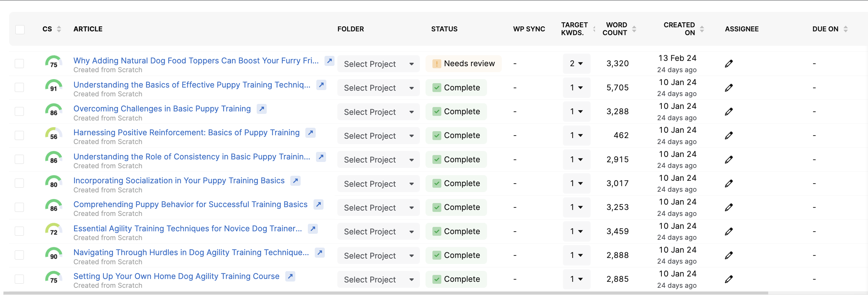Check the box for Effective Puppy Training Techniques article
The width and height of the screenshot is (868, 295).
[x=19, y=87]
